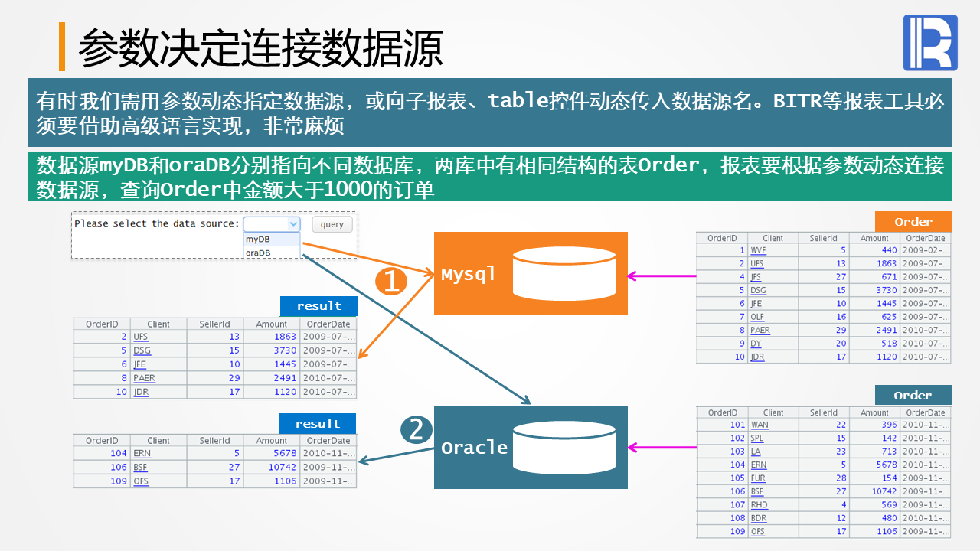Click the WAN client link in Oracle Order table
The height and width of the screenshot is (551, 980).
click(x=759, y=425)
